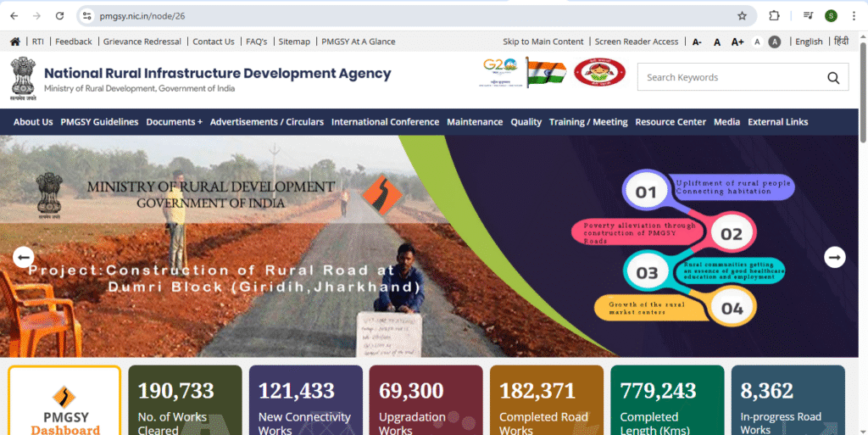
Task: Open the Sitemap link
Action: pyautogui.click(x=294, y=42)
